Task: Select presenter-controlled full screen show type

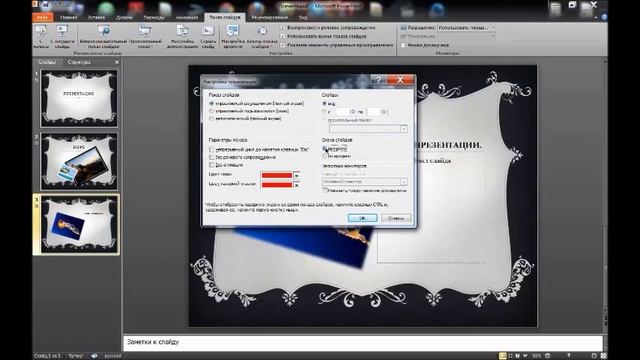Action: pyautogui.click(x=211, y=104)
